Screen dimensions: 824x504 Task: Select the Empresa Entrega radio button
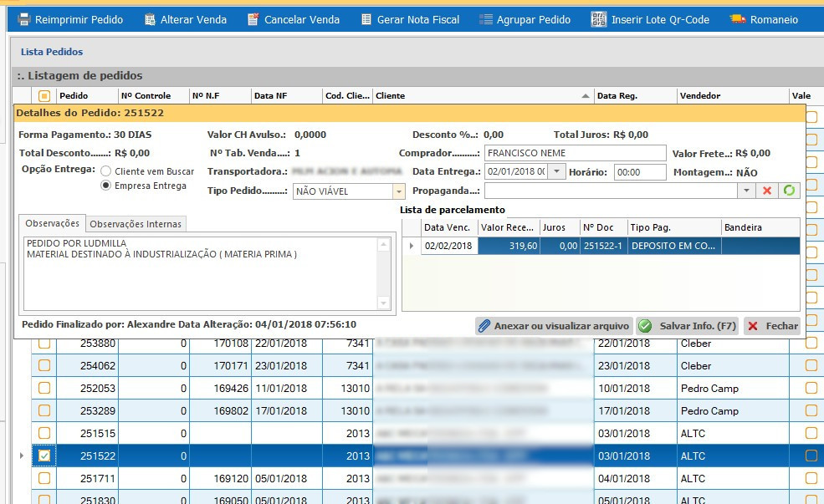[106, 186]
